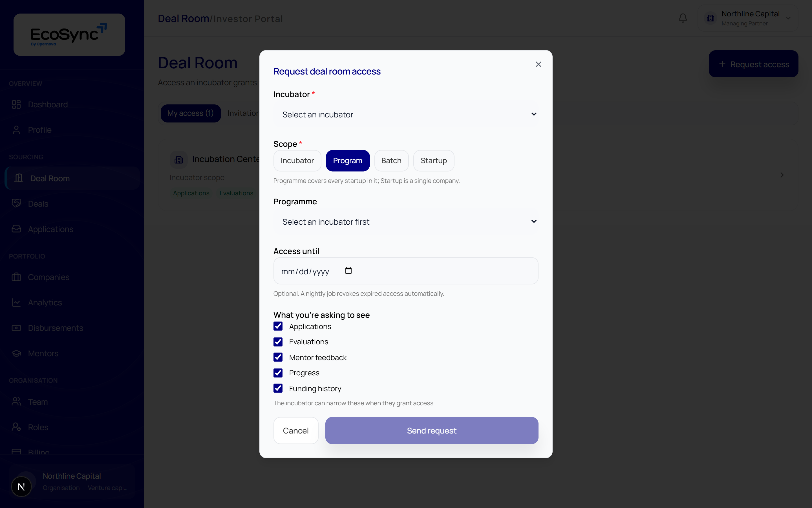Focus the Access until date field
812x508 pixels.
[x=406, y=271]
